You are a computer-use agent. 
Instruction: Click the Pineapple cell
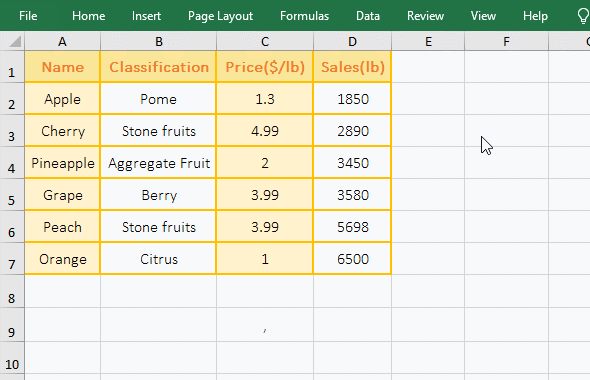(62, 163)
